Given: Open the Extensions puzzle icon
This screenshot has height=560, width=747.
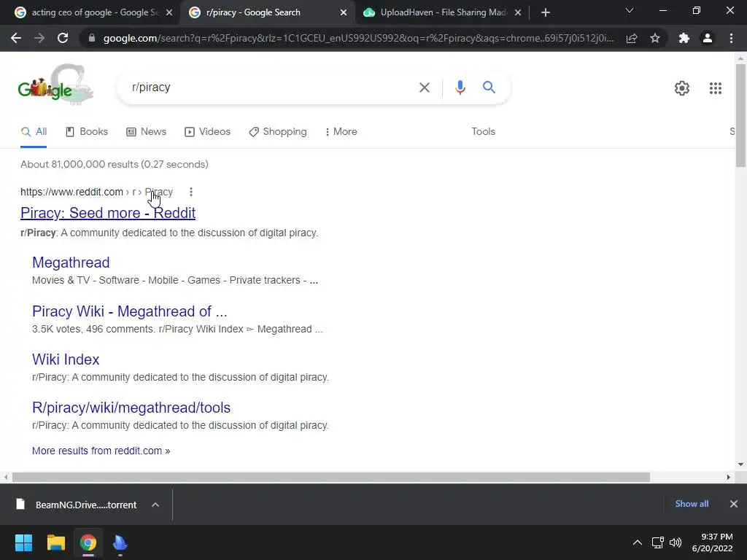Looking at the screenshot, I should click(684, 38).
